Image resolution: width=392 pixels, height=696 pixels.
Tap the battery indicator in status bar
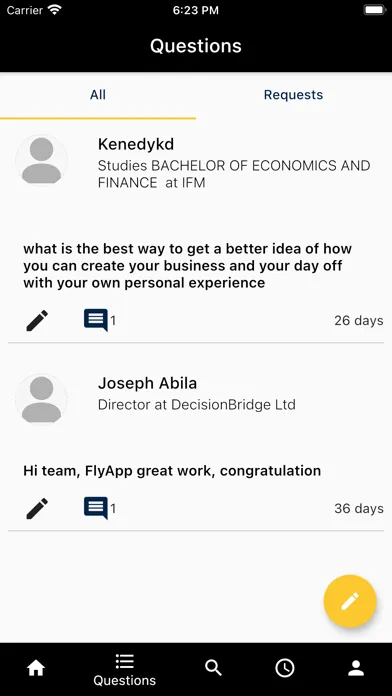click(x=374, y=10)
